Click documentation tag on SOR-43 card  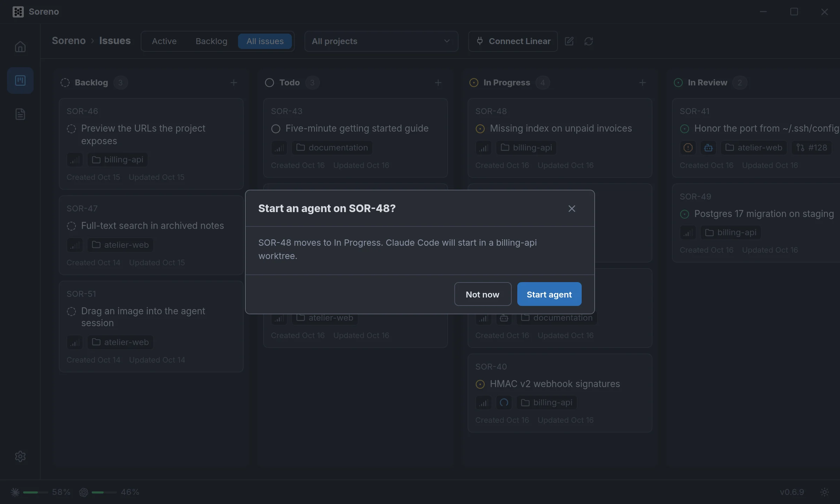332,148
